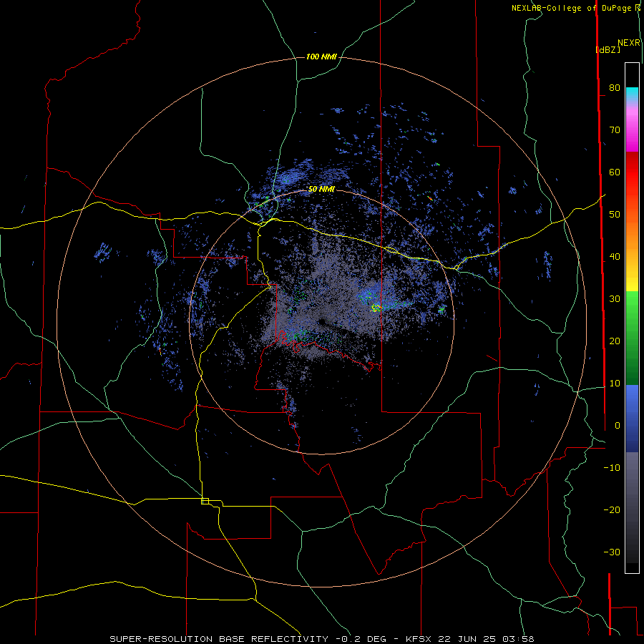Click the 0 value on the dBZ scale
The height and width of the screenshot is (644, 644).
(618, 426)
